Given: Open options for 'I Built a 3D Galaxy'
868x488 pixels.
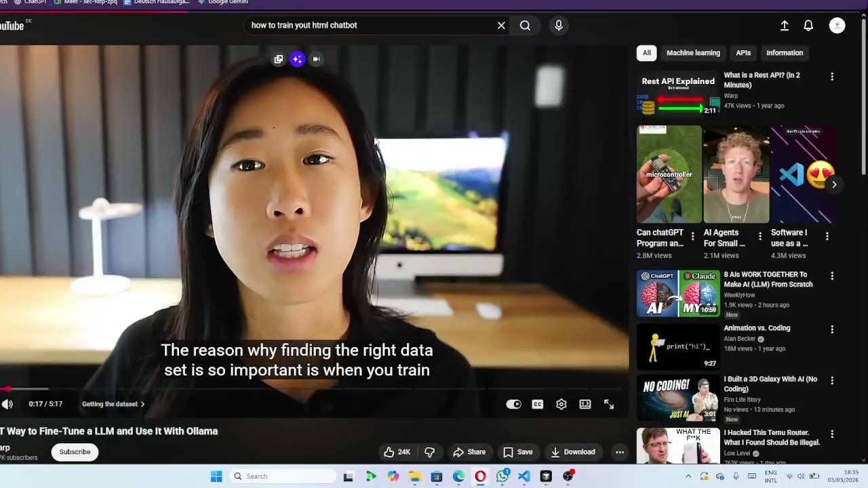Looking at the screenshot, I should point(832,381).
